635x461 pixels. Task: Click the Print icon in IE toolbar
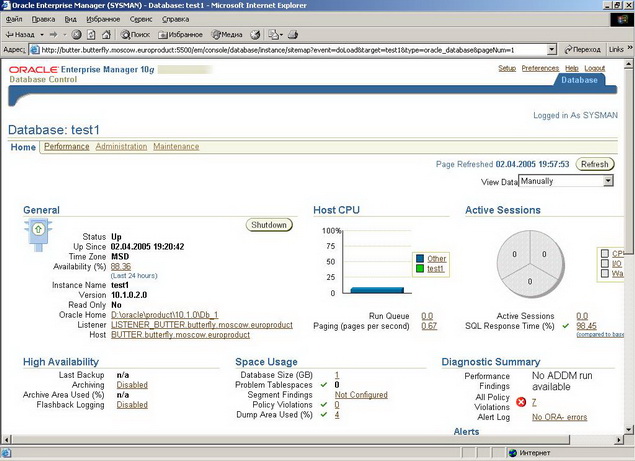(293, 35)
